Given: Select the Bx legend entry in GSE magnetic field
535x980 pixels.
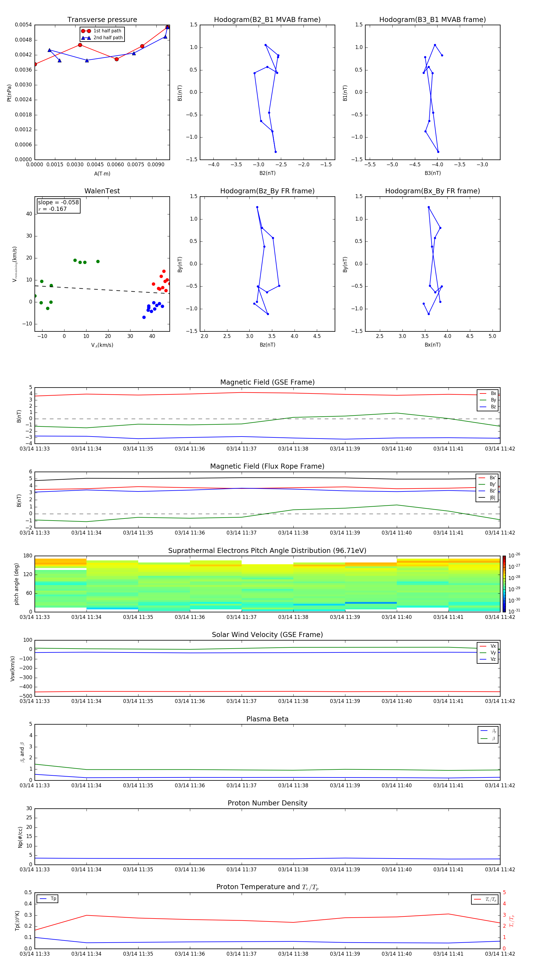Looking at the screenshot, I should point(488,393).
